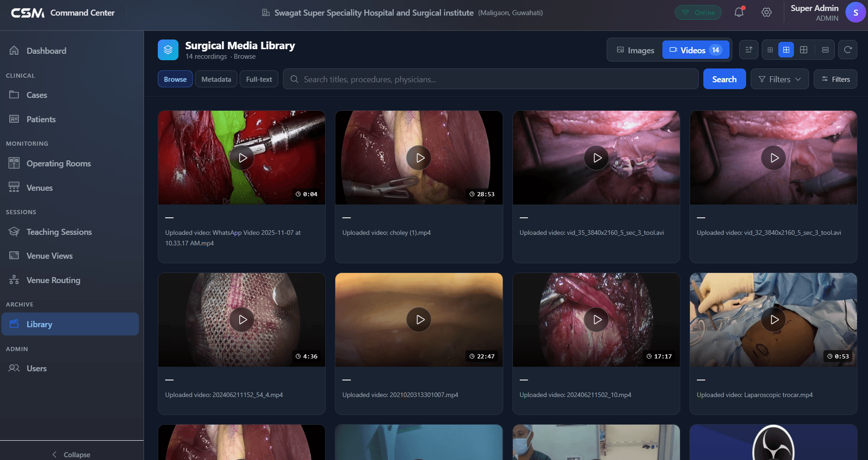This screenshot has height=460, width=868.
Task: Open the Filters panel with sliders icon
Action: pyautogui.click(x=835, y=79)
